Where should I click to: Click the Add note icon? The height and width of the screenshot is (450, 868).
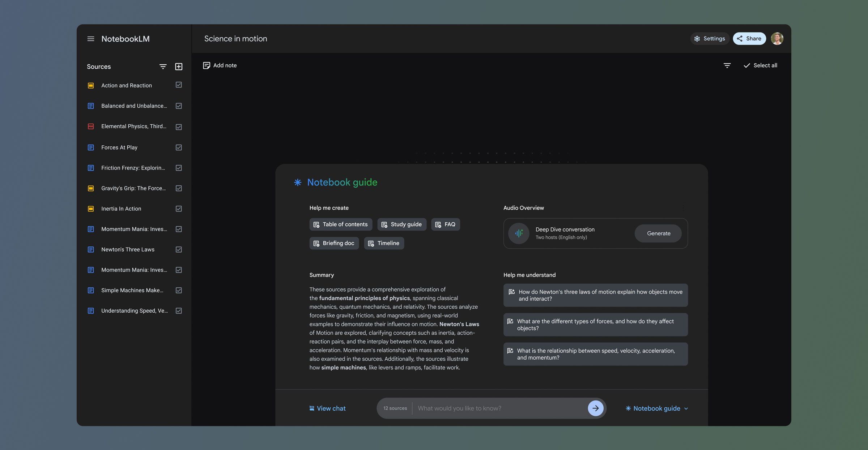(207, 65)
